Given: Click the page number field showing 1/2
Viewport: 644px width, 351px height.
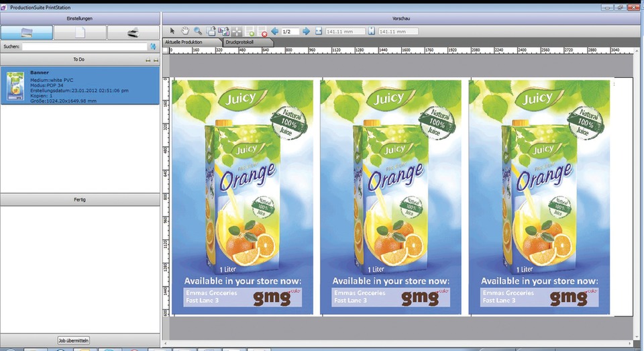Looking at the screenshot, I should tap(290, 32).
